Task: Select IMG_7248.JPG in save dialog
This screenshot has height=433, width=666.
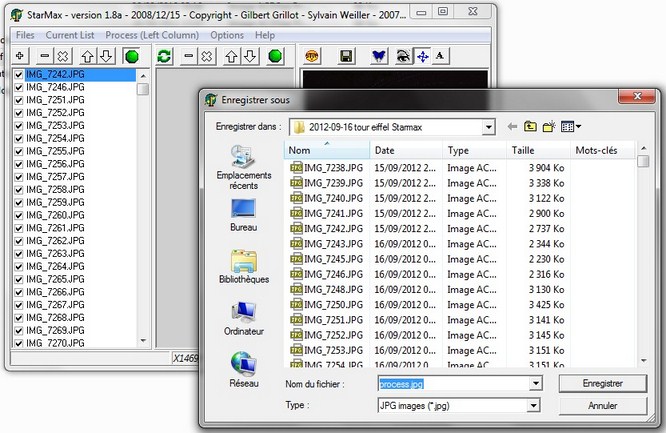Action: pyautogui.click(x=327, y=289)
